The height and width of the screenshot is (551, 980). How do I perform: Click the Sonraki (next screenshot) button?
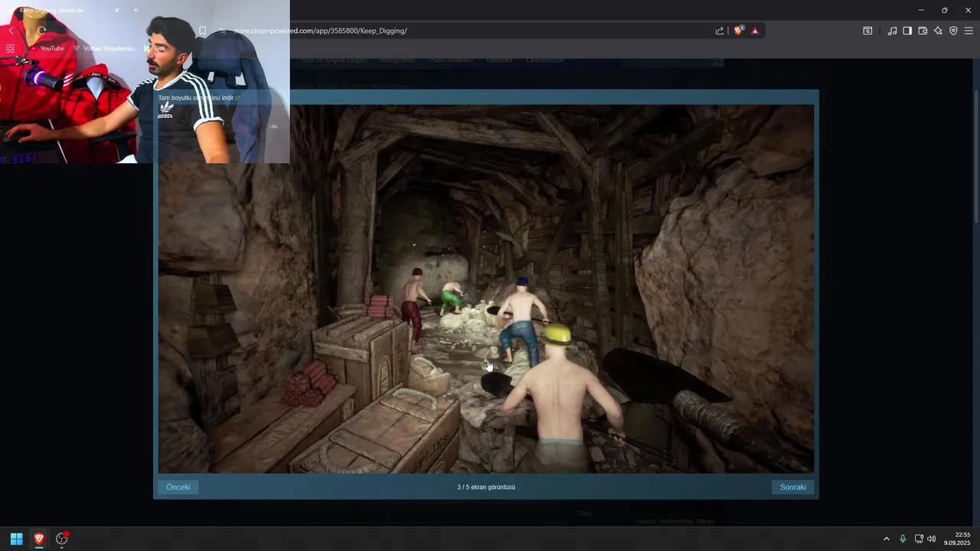792,487
